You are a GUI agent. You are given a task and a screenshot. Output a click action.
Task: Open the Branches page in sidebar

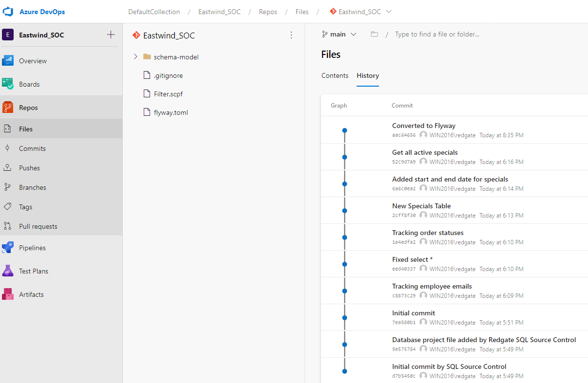33,187
